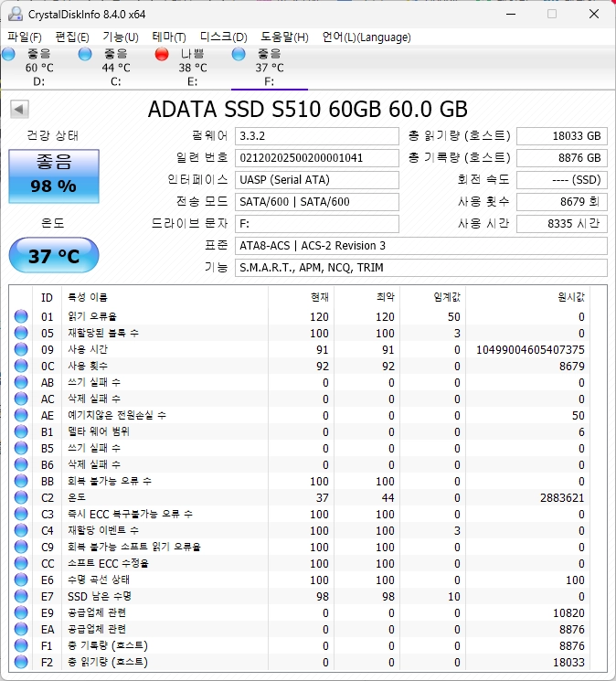This screenshot has height=681, width=616.
Task: Click the firmware field 3.3.2
Action: tap(317, 136)
